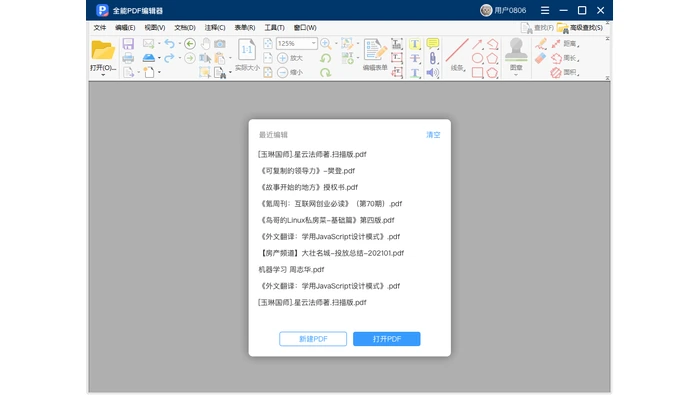Image resolution: width=700 pixels, height=395 pixels.
Task: Open recent file 《可复制的领导力》-樊登.pdf
Action: click(307, 171)
